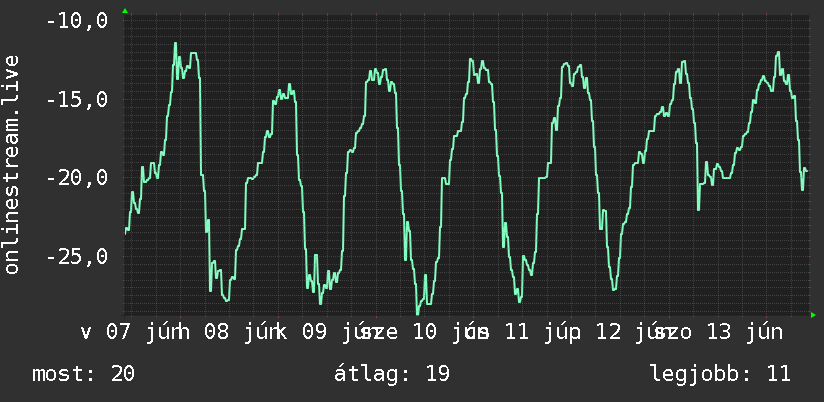Click the 'legjobb: 11' best value
Viewport: 824px width, 402px height.
[720, 374]
